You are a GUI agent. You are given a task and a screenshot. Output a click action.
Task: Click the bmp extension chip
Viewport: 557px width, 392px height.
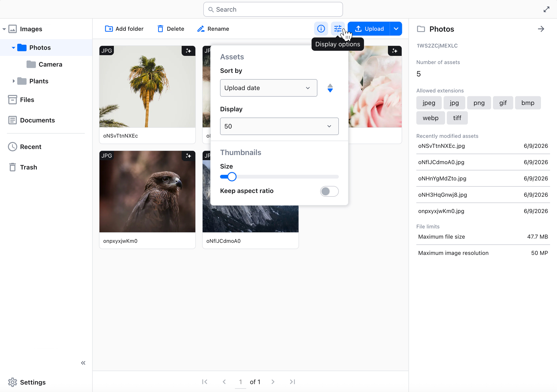click(x=528, y=103)
